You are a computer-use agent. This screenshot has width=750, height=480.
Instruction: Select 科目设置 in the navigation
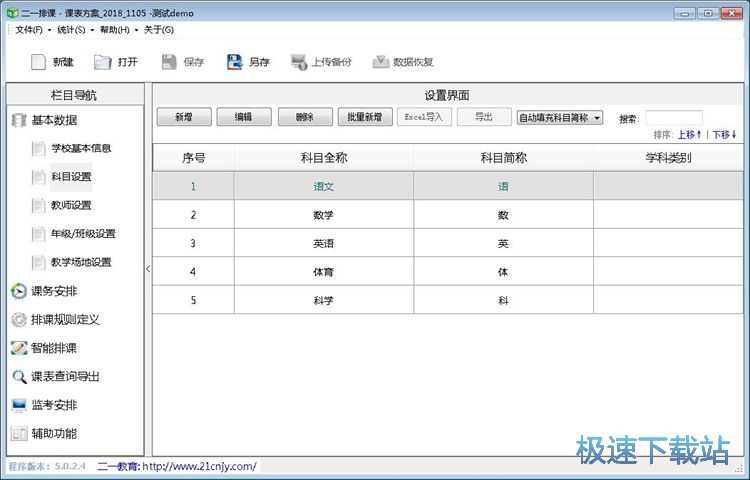(71, 177)
